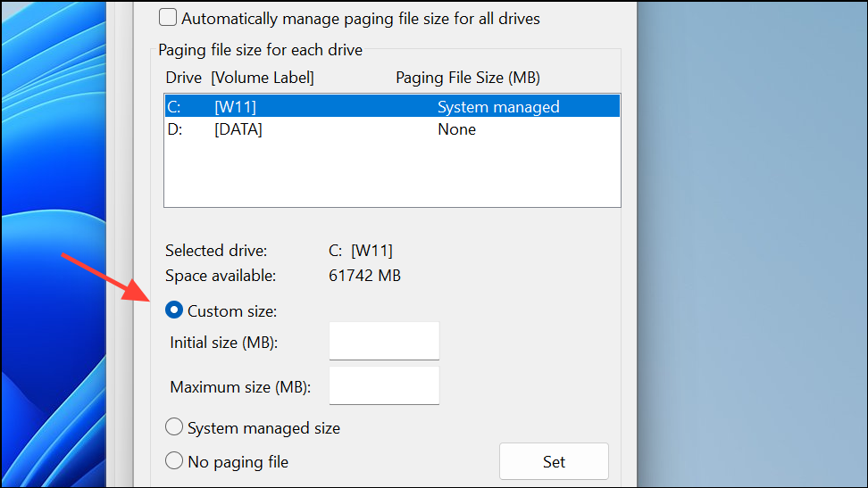Viewport: 868px width, 488px height.
Task: Click the 'Maximum size (MB):' label
Action: (x=239, y=387)
